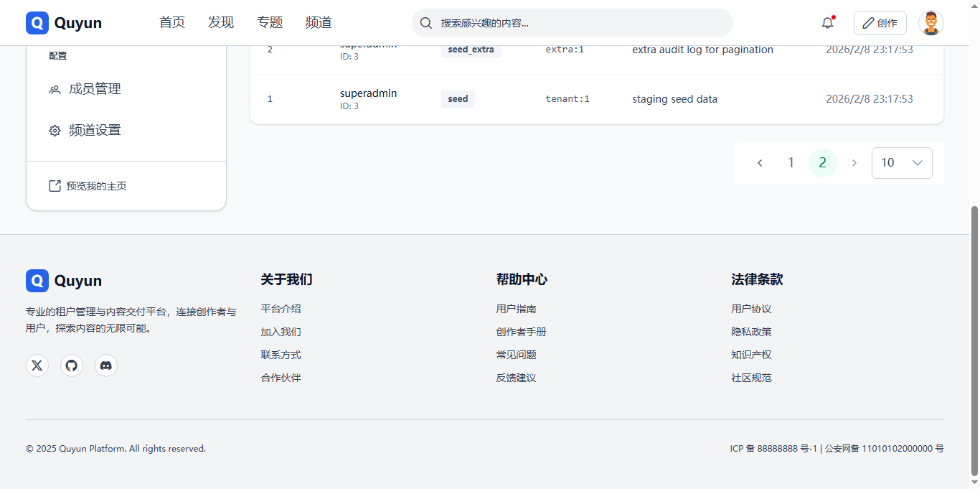Click the search magnifier icon
This screenshot has height=489, width=980.
425,23
